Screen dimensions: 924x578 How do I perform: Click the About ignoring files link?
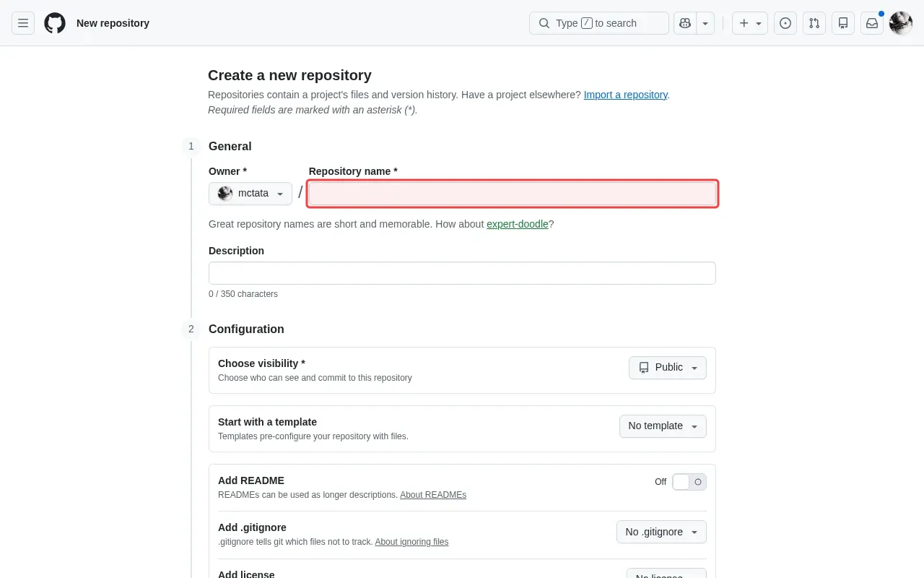click(411, 542)
